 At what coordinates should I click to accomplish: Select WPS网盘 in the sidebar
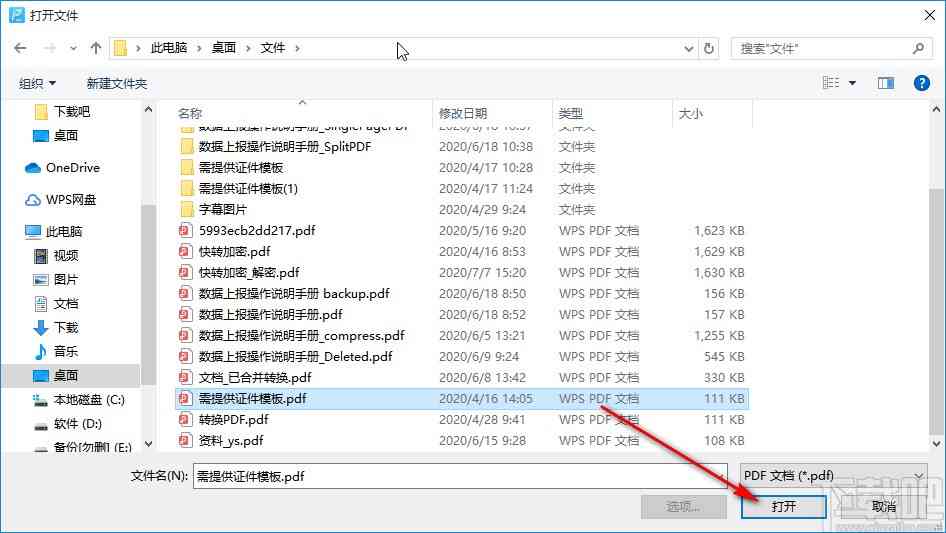point(71,200)
